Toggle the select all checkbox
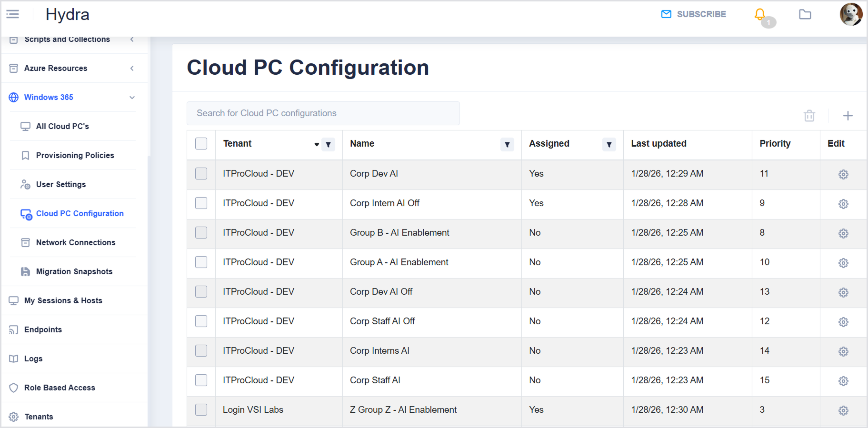 point(201,144)
